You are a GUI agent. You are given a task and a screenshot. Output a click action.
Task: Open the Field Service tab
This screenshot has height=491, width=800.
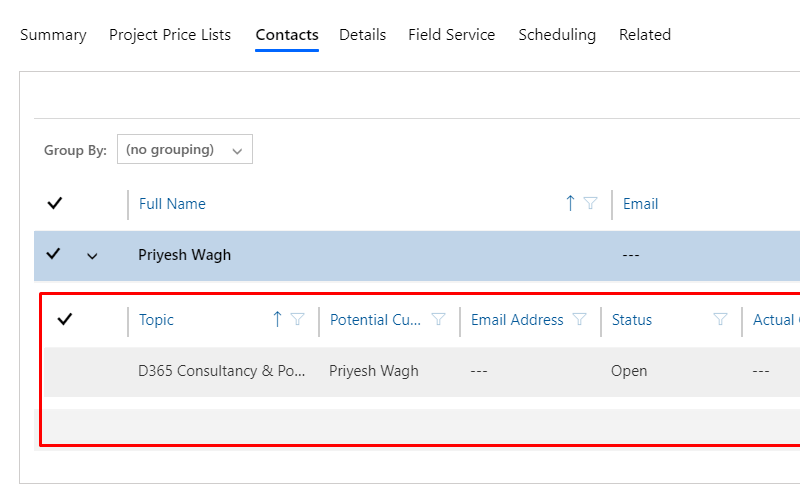pyautogui.click(x=451, y=35)
